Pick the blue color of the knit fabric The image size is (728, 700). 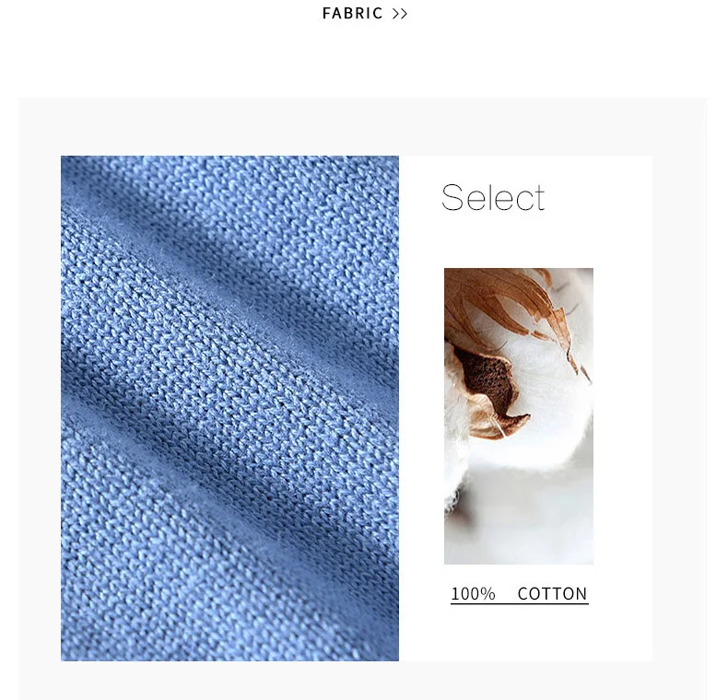pos(229,408)
